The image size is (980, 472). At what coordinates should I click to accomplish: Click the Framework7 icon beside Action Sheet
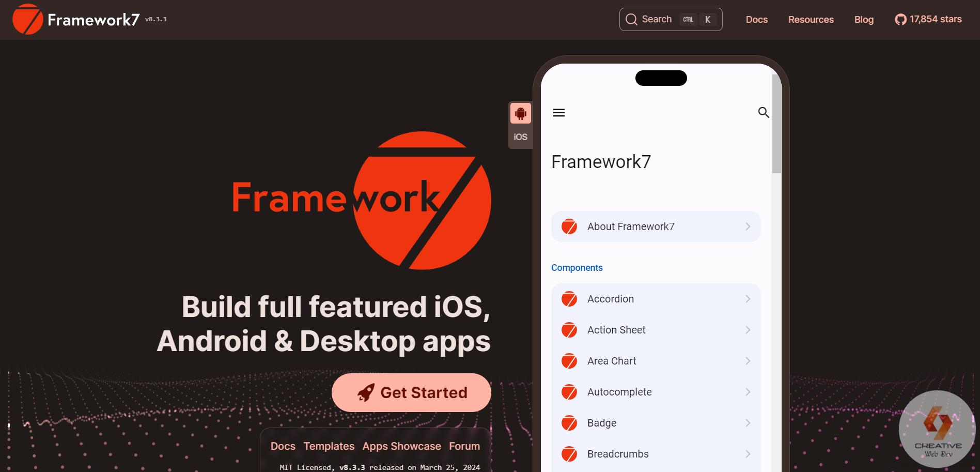569,330
